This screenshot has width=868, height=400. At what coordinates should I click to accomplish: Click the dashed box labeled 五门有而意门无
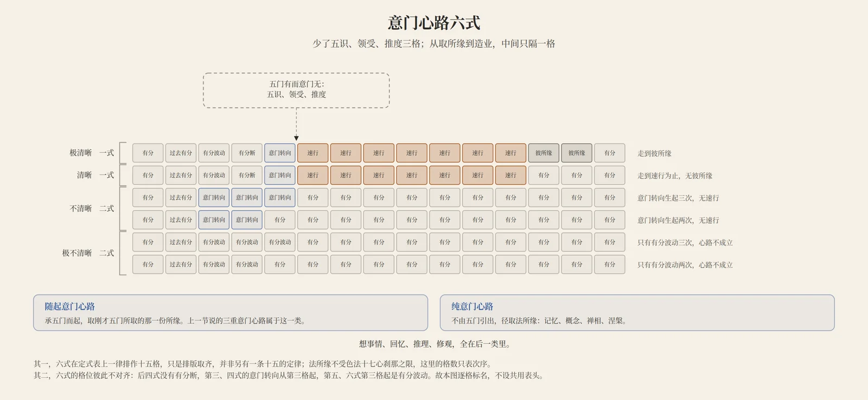(x=296, y=90)
